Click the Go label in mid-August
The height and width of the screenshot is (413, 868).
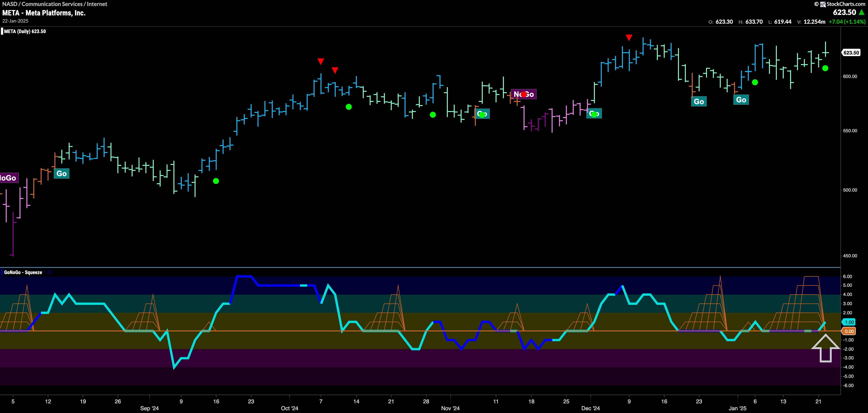click(x=61, y=174)
